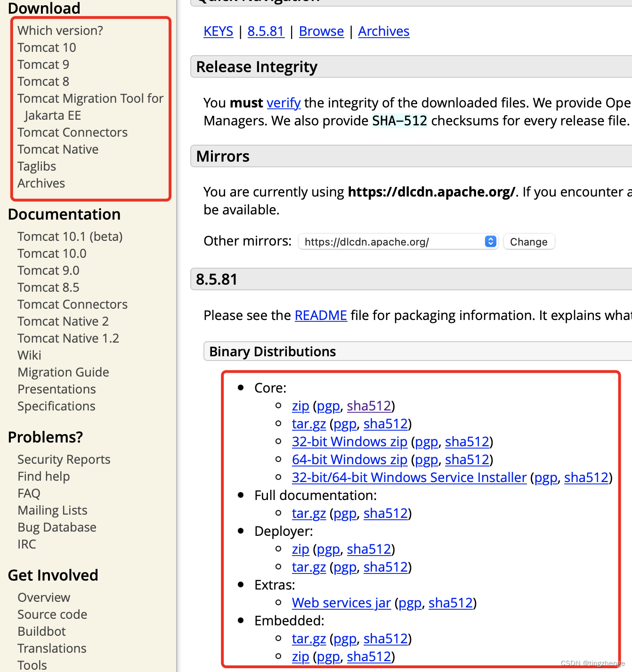The image size is (632, 672).
Task: Download the 32-bit/64-bit Windows Service Installer
Action: coord(409,477)
